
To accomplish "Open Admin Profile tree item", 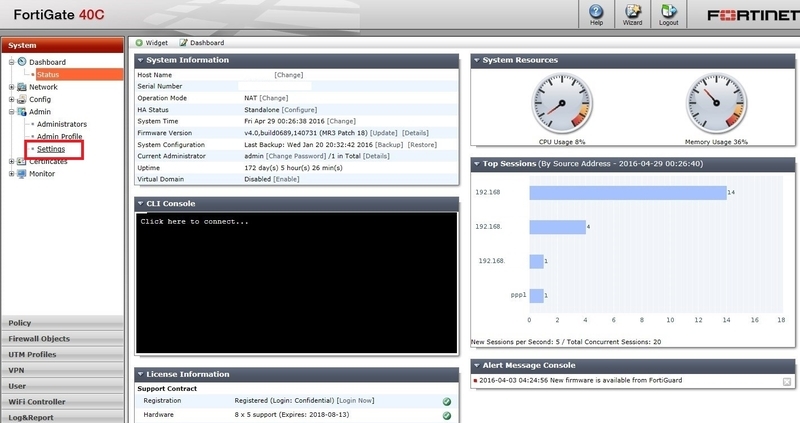I will click(x=59, y=136).
